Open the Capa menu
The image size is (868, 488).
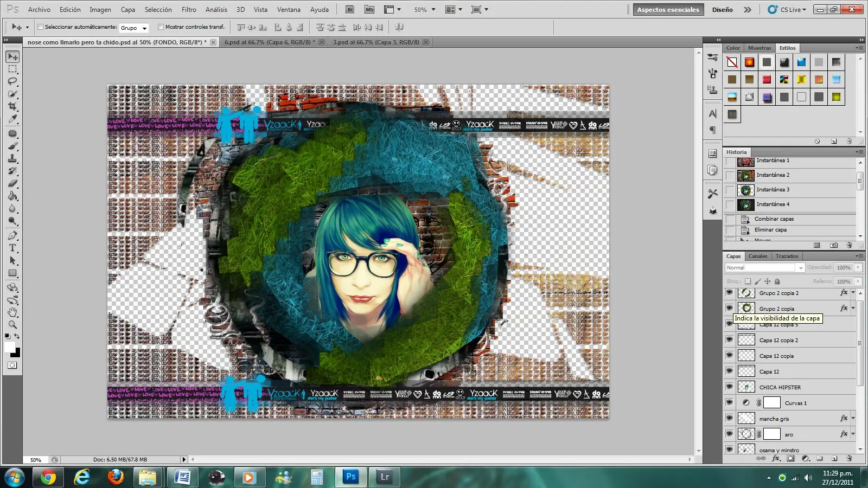point(128,10)
